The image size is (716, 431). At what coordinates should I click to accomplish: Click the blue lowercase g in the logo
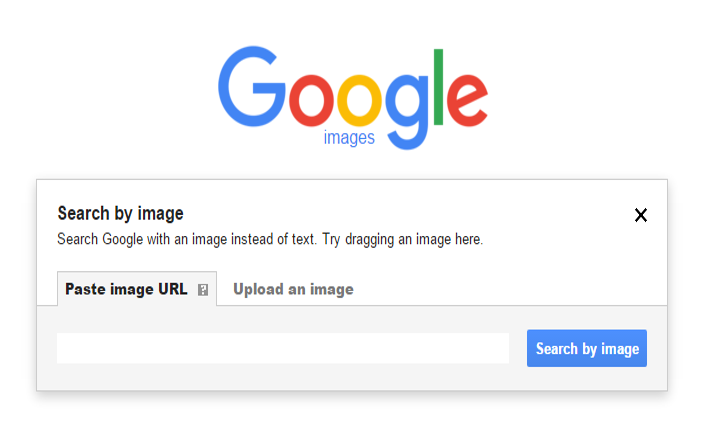(x=407, y=111)
